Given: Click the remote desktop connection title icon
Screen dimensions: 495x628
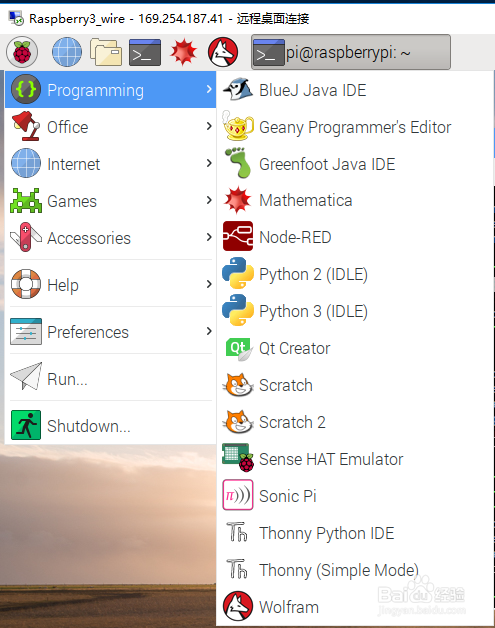Looking at the screenshot, I should (x=16, y=18).
